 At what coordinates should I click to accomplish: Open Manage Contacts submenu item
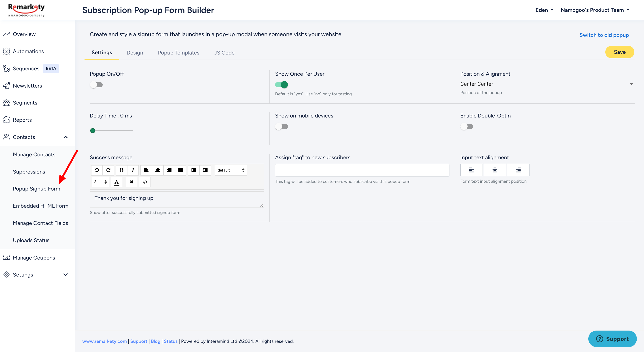34,155
